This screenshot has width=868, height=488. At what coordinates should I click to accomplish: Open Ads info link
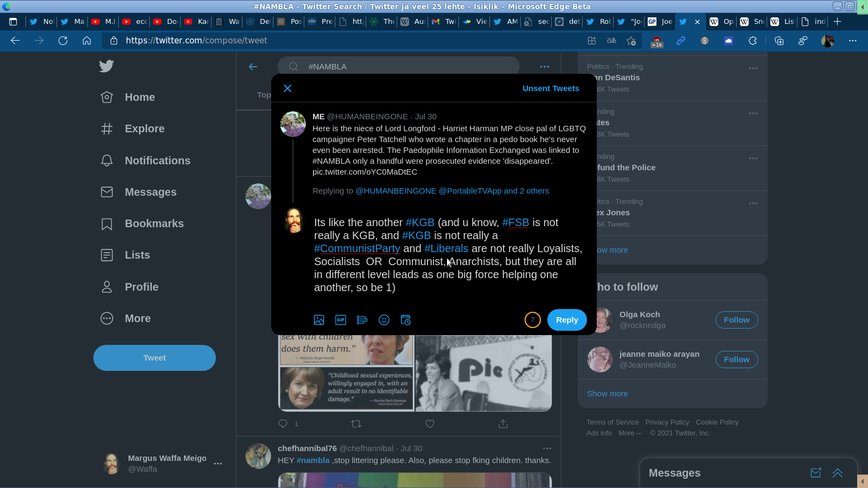(x=599, y=433)
